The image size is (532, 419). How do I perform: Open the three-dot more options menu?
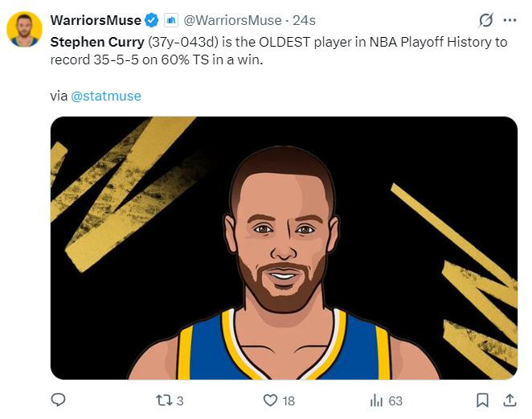509,20
